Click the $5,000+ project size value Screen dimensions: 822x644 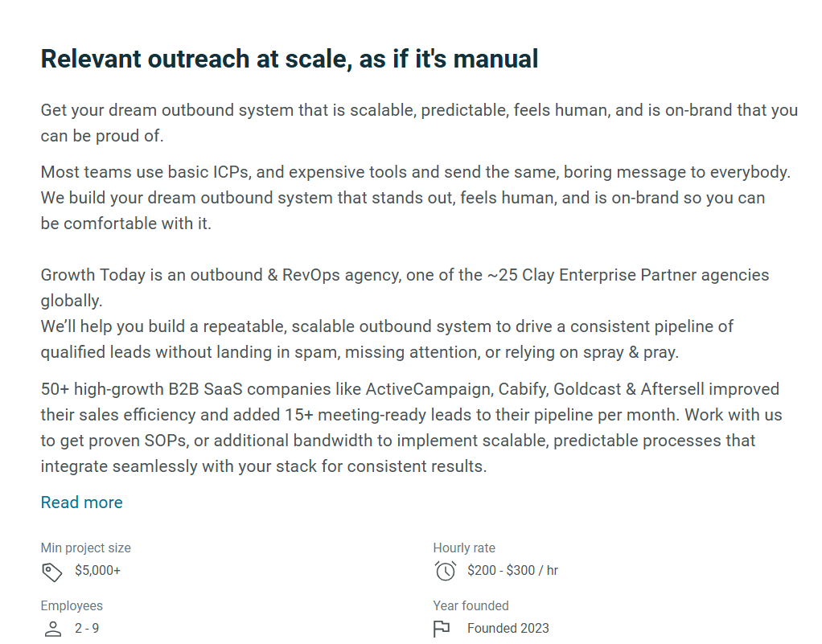99,571
